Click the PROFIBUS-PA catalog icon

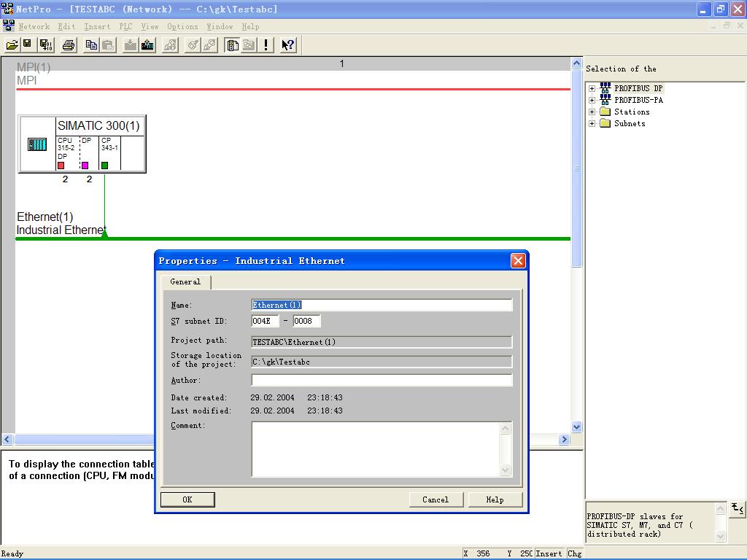605,99
